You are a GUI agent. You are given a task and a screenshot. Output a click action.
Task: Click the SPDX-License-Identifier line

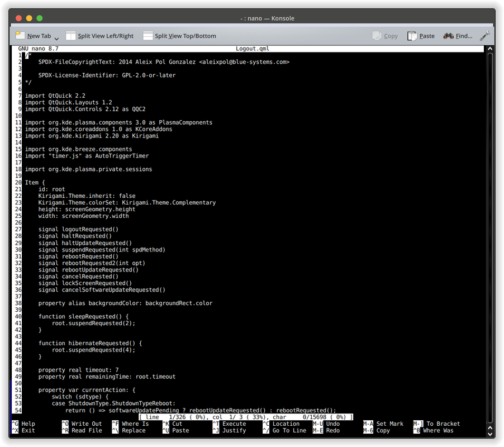[107, 75]
